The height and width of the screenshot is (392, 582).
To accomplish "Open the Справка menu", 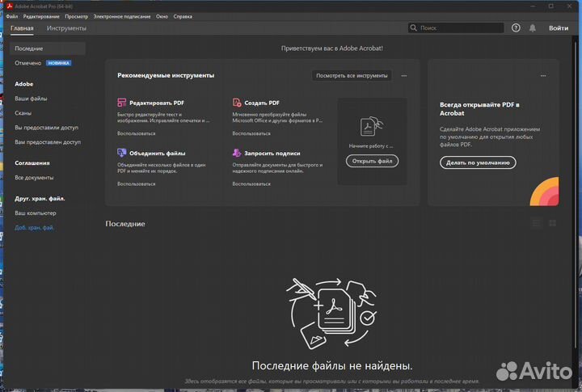I will [183, 16].
